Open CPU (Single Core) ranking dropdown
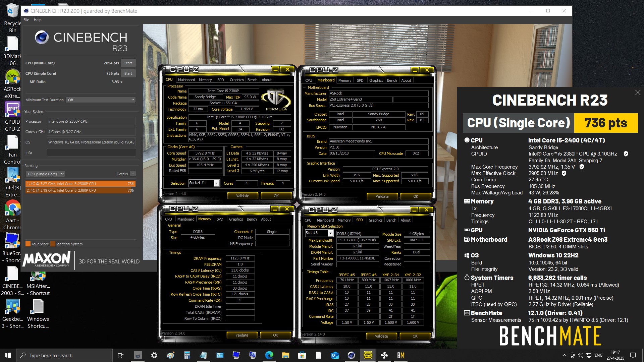This screenshot has height=362, width=644. click(45, 174)
